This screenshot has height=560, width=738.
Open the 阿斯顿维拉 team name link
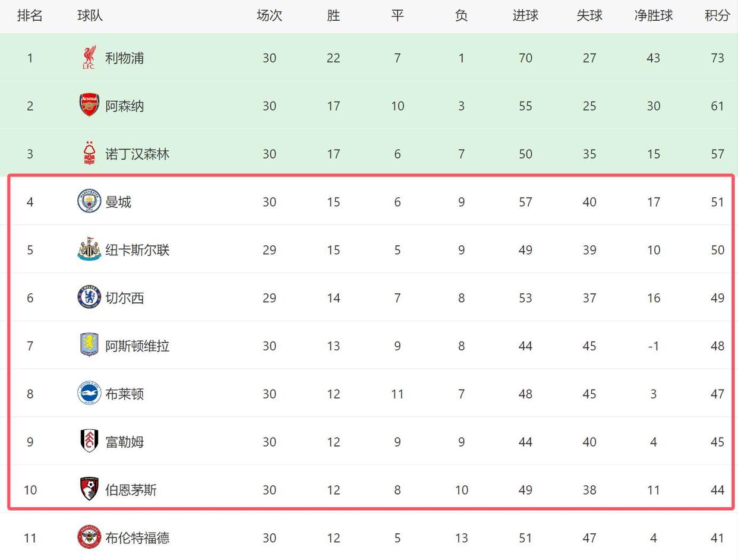(x=137, y=346)
